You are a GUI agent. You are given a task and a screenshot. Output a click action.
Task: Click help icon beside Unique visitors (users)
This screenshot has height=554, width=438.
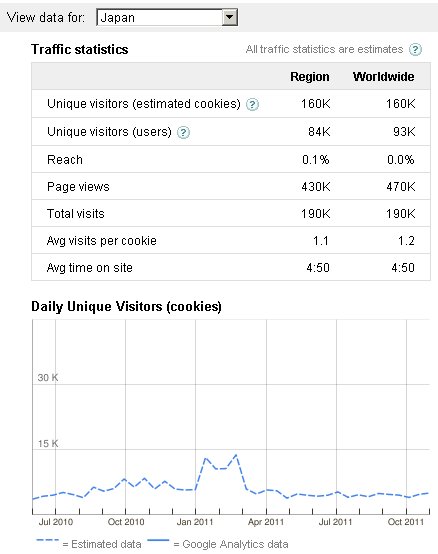183,132
